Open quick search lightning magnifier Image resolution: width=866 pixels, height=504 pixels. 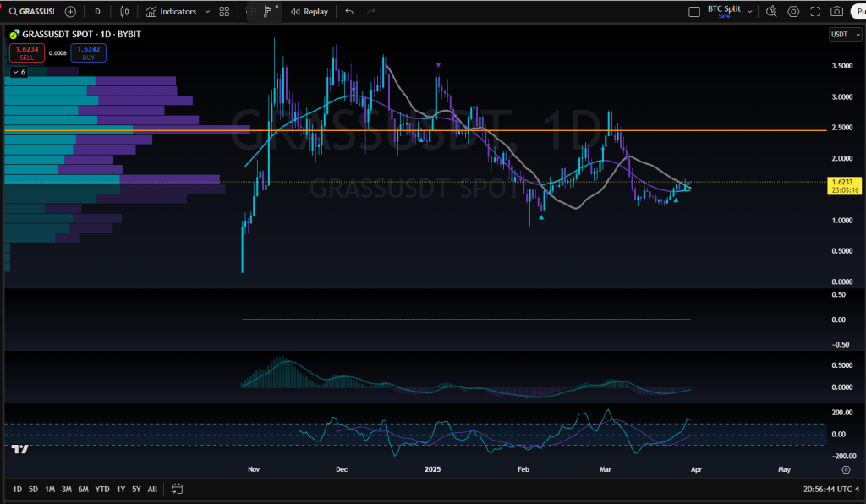(x=771, y=12)
